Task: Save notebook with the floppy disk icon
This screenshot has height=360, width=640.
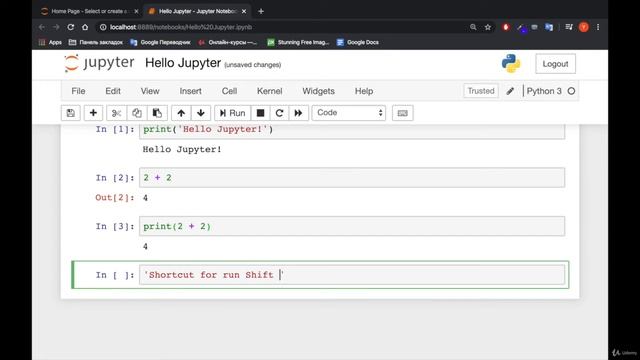Action: (71, 113)
